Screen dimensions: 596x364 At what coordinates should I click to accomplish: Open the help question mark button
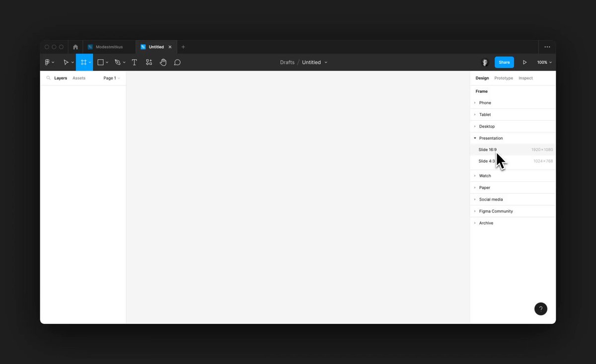541,309
